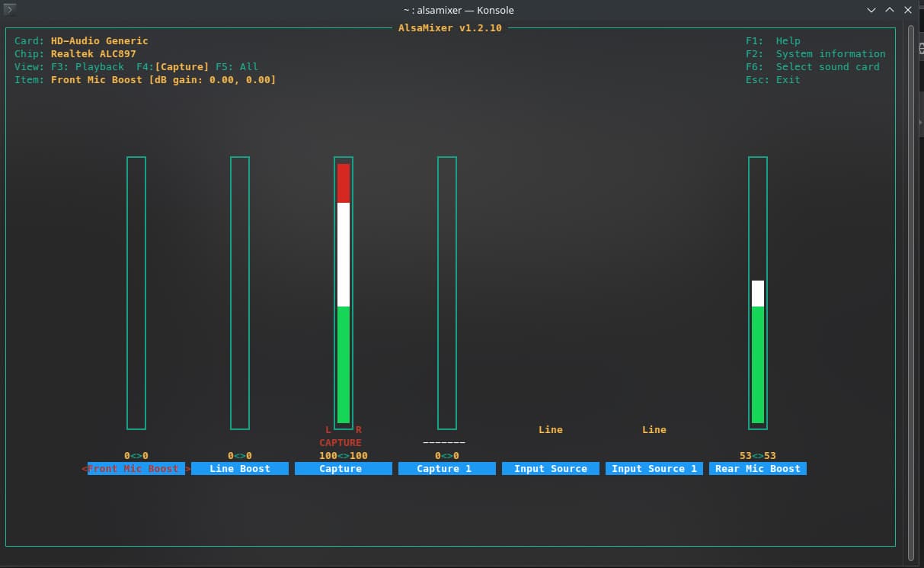
Task: Change the Line value above Input Source 1
Action: pyautogui.click(x=654, y=430)
